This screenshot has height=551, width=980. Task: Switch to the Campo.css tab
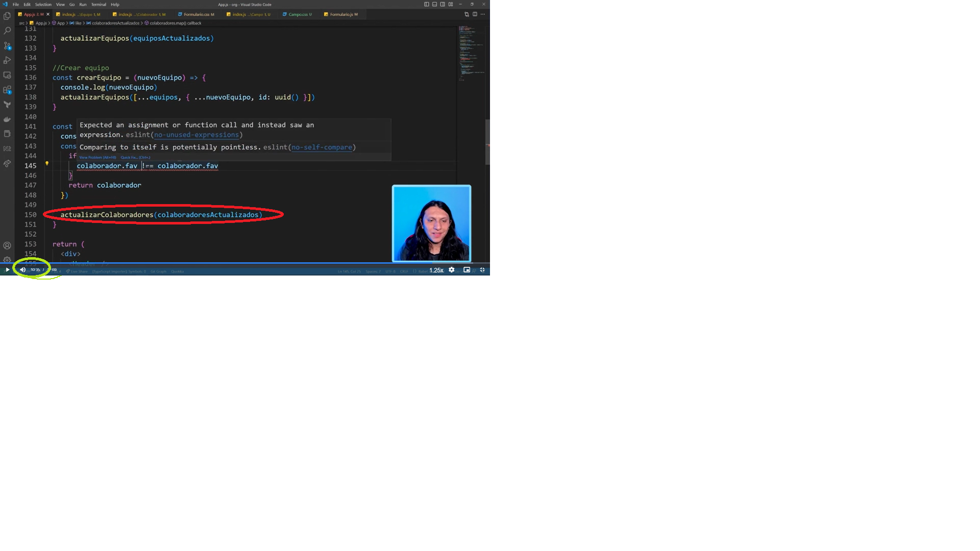tap(297, 14)
